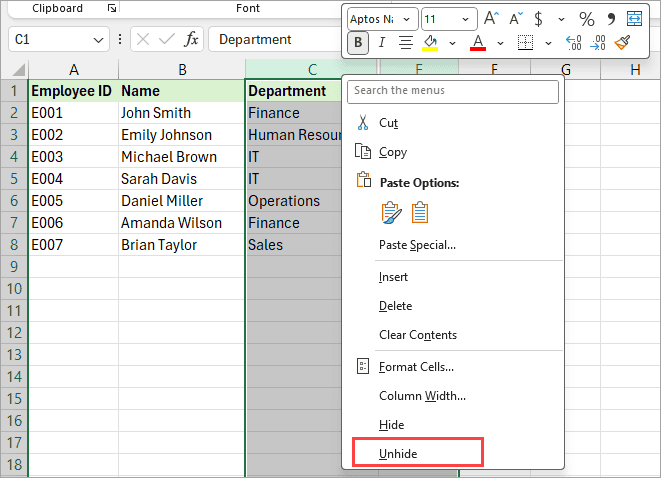This screenshot has height=478, width=661.
Task: Select Format Cells… in context menu
Action: 416,367
